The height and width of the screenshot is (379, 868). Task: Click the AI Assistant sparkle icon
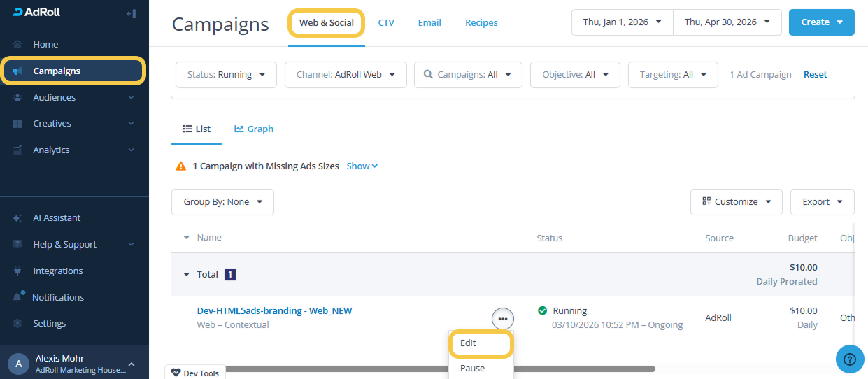coord(18,218)
